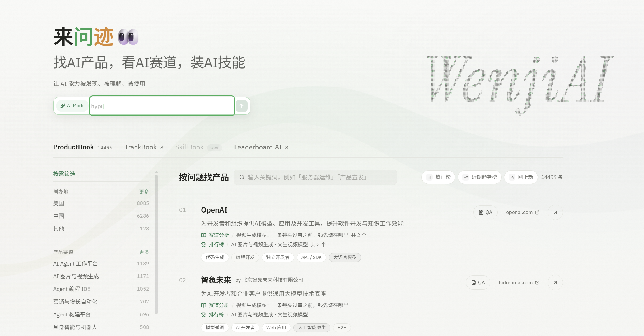Open QA button for OpenAI

point(485,212)
